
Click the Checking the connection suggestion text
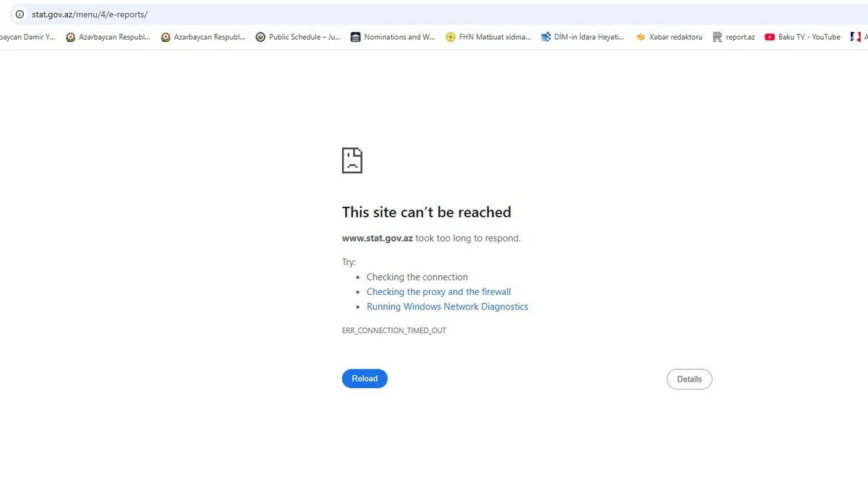point(417,277)
